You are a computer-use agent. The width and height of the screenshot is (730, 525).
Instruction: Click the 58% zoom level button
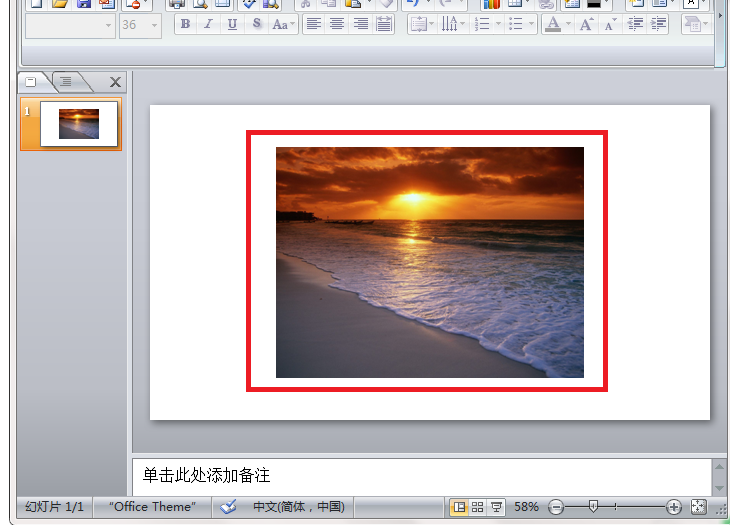[x=526, y=507]
